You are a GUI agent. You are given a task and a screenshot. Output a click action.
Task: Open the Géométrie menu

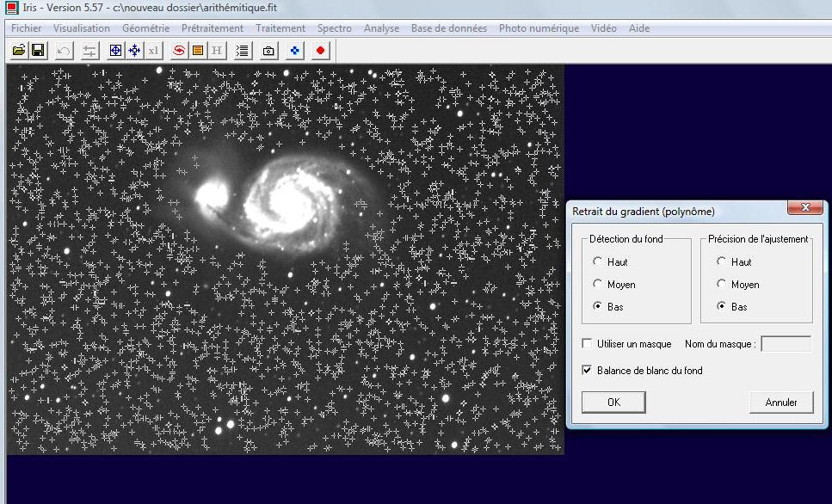coord(146,28)
